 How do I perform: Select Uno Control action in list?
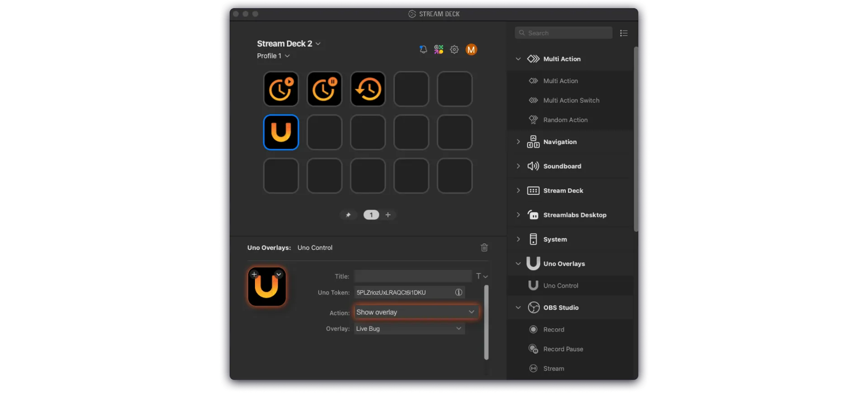click(571, 285)
